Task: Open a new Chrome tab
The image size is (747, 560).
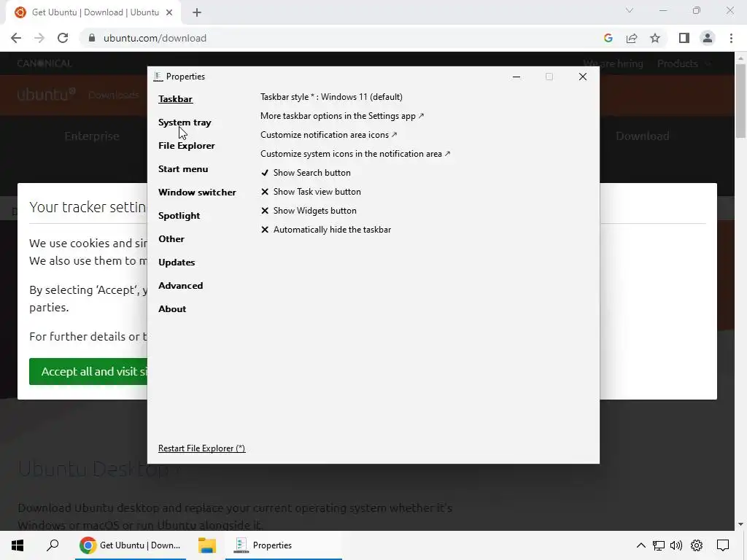Action: click(197, 12)
